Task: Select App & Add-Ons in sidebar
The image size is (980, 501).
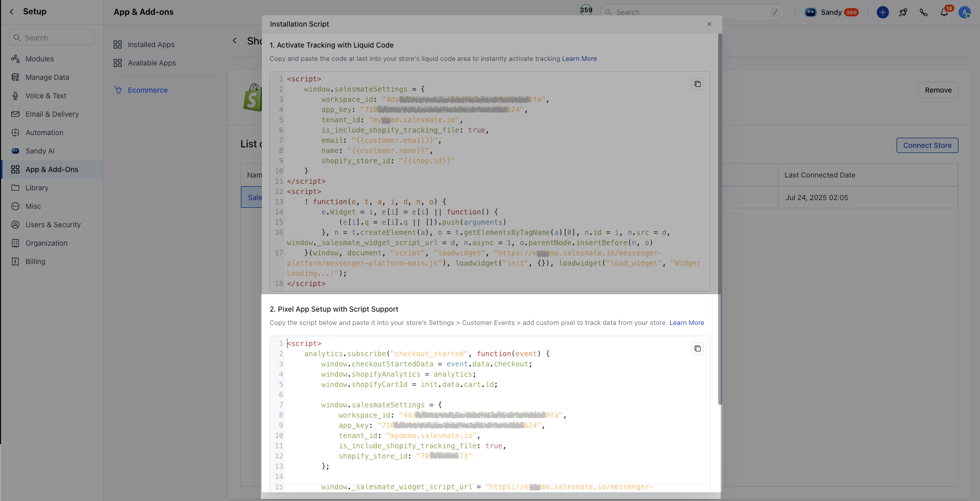Action: (x=52, y=169)
